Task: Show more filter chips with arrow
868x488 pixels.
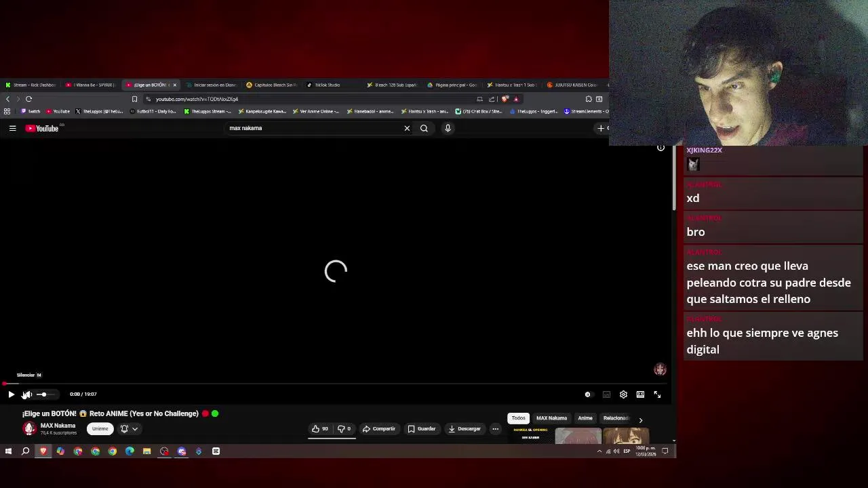Action: click(x=640, y=420)
